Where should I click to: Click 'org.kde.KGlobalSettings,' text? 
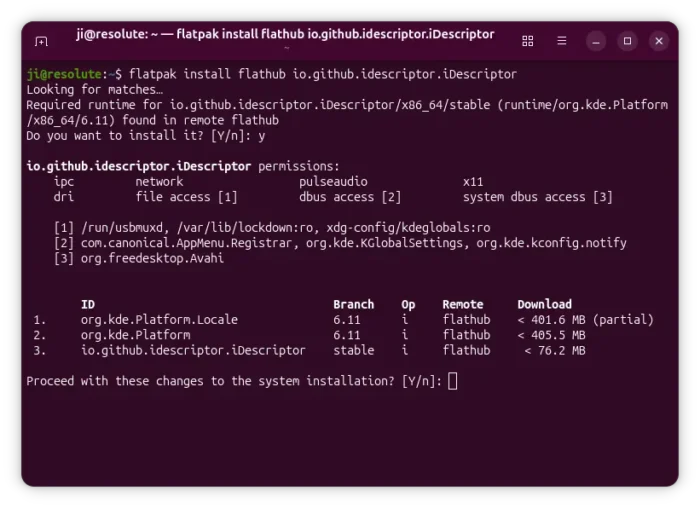[388, 243]
